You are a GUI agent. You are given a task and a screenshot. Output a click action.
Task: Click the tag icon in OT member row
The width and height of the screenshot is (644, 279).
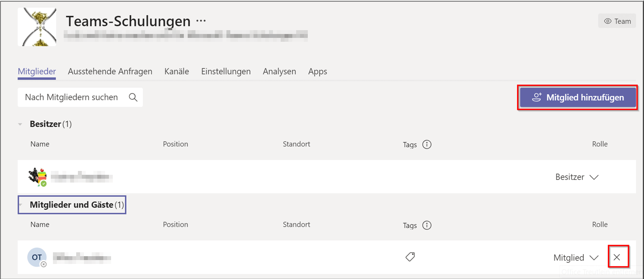click(x=410, y=257)
